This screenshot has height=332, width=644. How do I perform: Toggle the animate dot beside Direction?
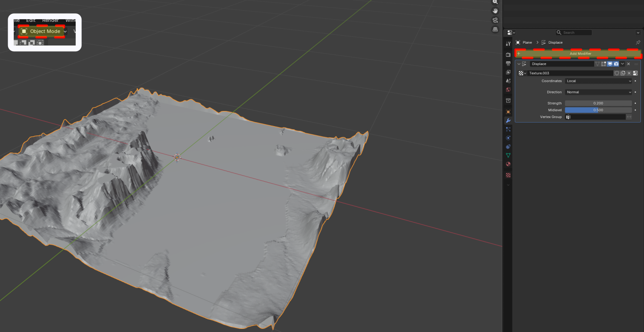point(635,92)
